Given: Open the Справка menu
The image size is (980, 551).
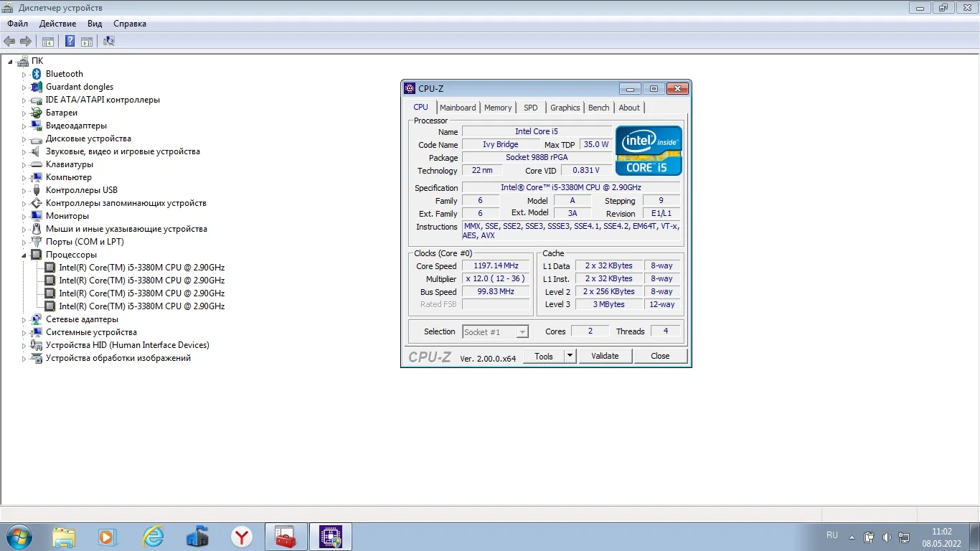Looking at the screenshot, I should coord(130,24).
